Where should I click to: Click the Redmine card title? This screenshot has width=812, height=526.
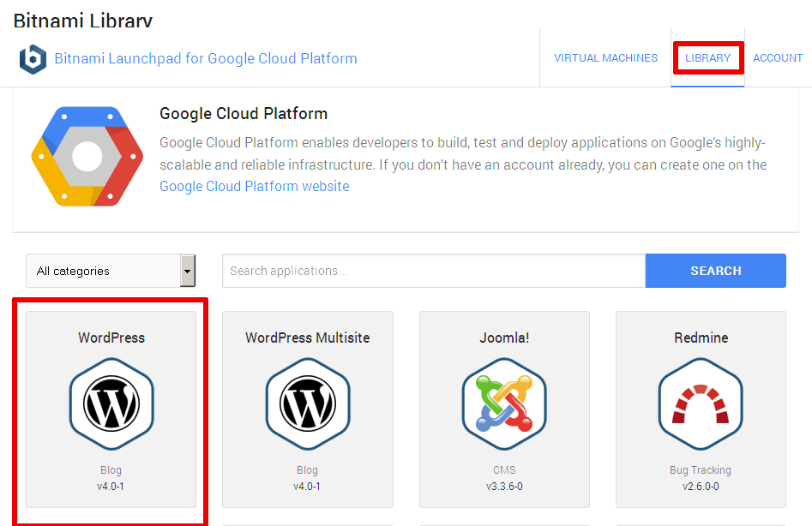(701, 338)
